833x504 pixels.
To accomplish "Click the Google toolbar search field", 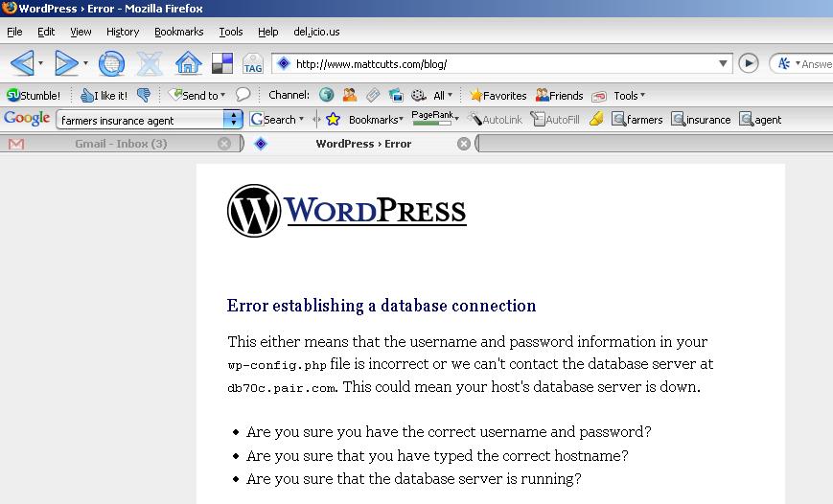I will [x=141, y=120].
